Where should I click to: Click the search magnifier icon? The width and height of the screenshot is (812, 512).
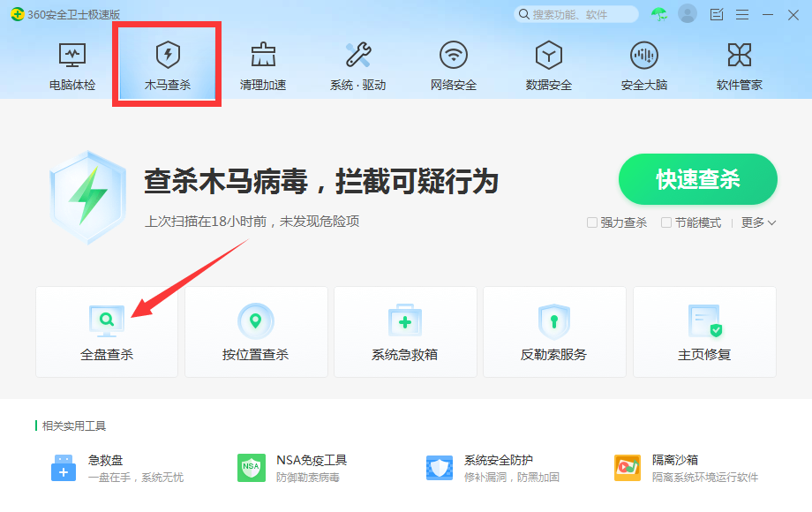click(523, 14)
